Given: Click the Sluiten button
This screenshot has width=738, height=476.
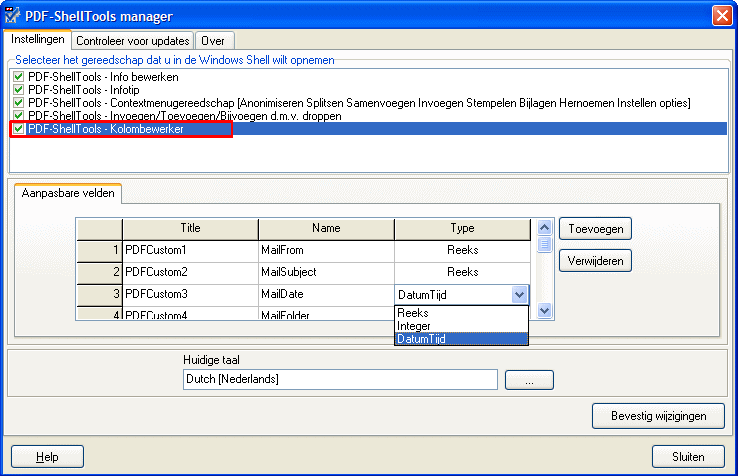Looking at the screenshot, I should point(688,457).
